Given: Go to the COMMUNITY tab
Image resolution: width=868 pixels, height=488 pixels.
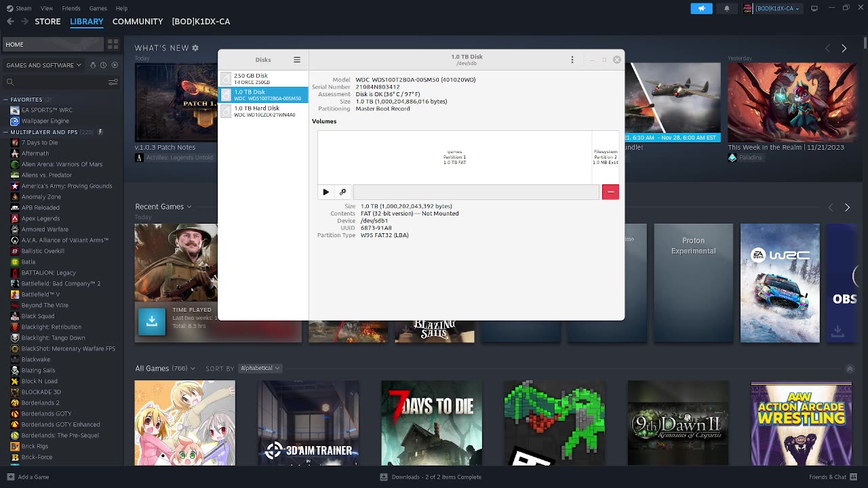Looking at the screenshot, I should pyautogui.click(x=138, y=22).
